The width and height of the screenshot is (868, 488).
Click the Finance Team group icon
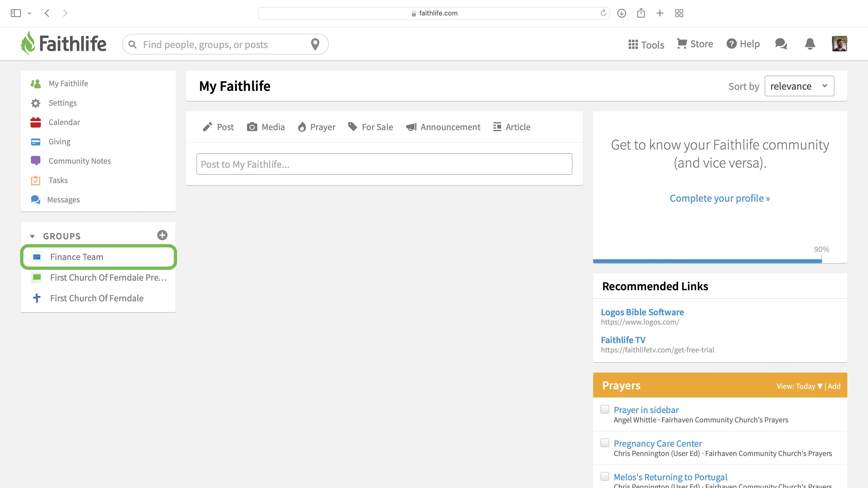37,257
